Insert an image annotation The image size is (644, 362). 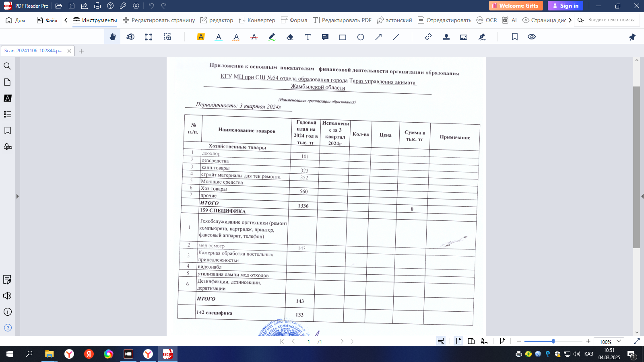click(x=464, y=37)
